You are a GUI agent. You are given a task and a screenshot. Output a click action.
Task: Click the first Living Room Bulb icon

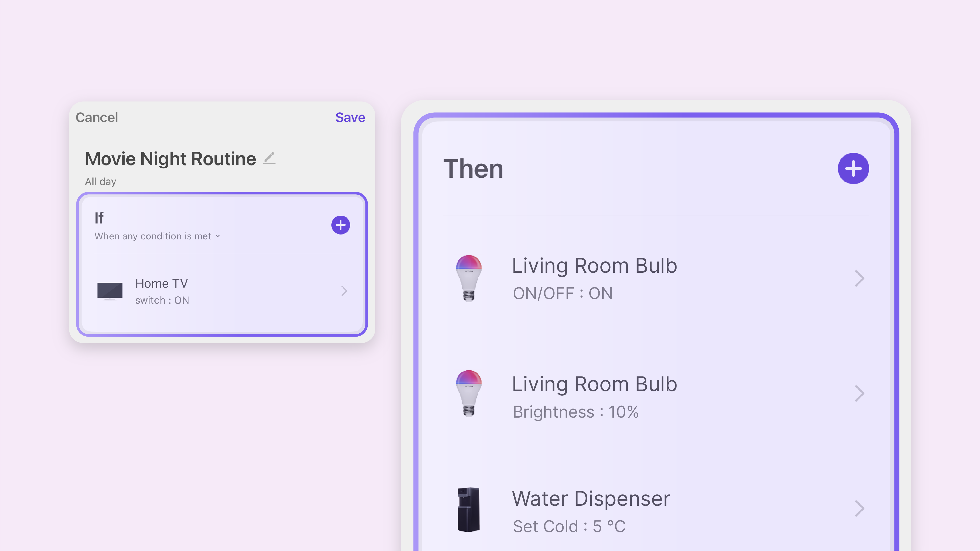(x=469, y=278)
